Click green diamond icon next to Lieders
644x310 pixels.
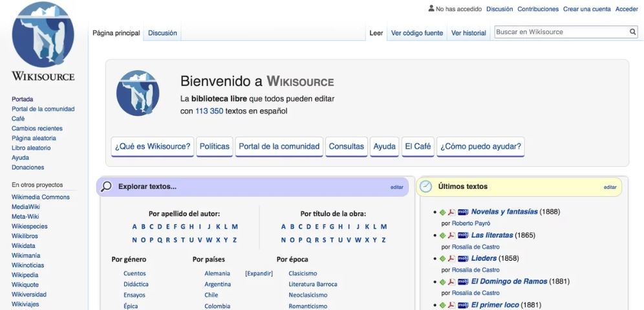coord(442,259)
